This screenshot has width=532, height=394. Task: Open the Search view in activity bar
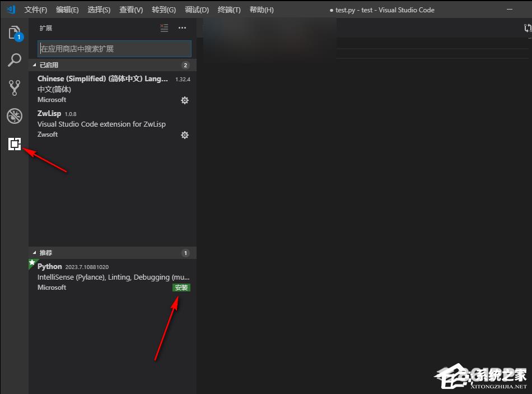(15, 60)
